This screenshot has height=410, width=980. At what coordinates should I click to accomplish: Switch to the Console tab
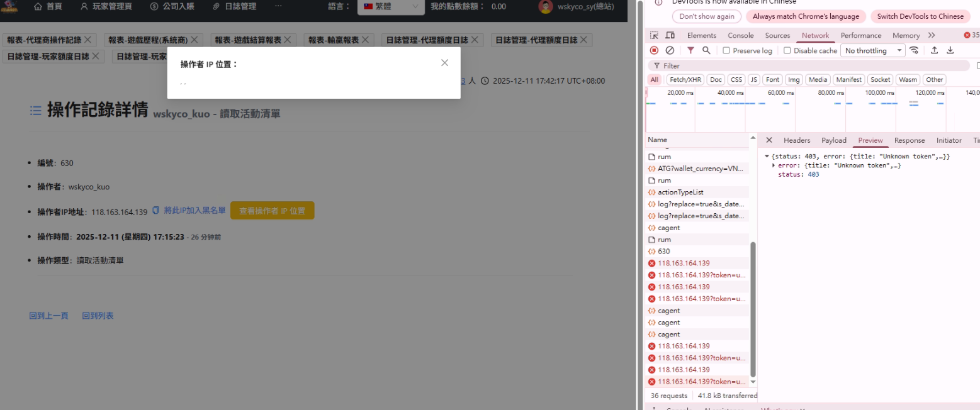pyautogui.click(x=740, y=35)
